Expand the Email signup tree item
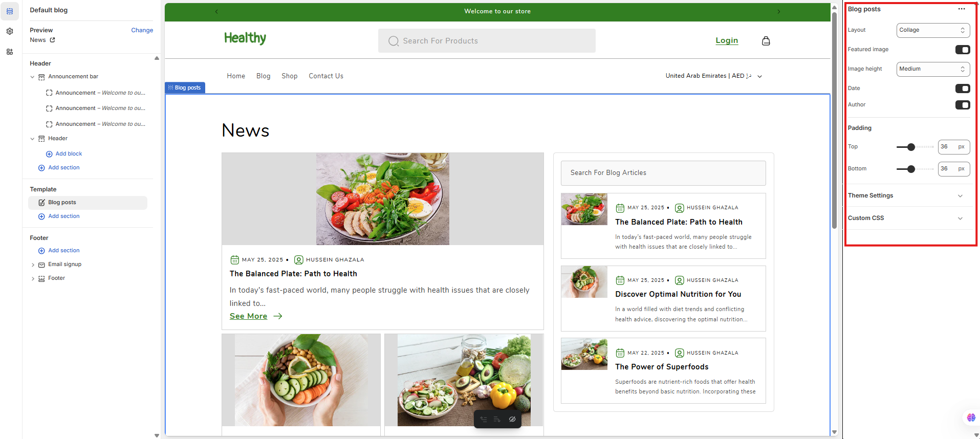Image resolution: width=980 pixels, height=439 pixels. click(x=33, y=265)
